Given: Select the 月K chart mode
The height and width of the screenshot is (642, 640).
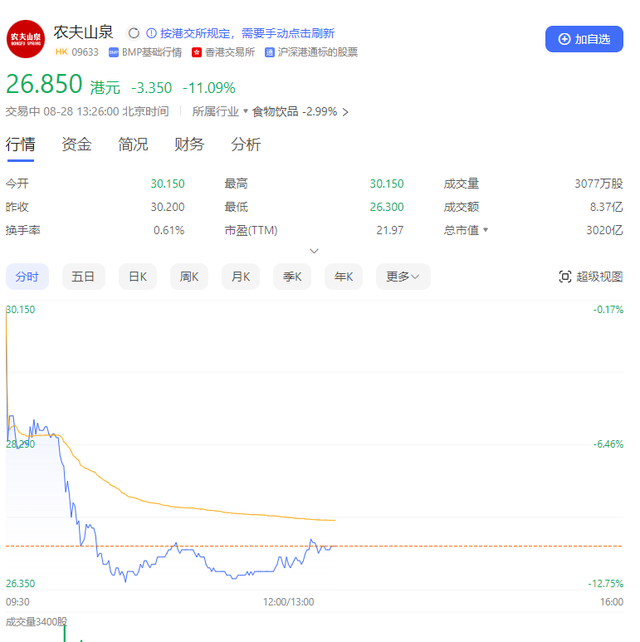Looking at the screenshot, I should (x=241, y=277).
